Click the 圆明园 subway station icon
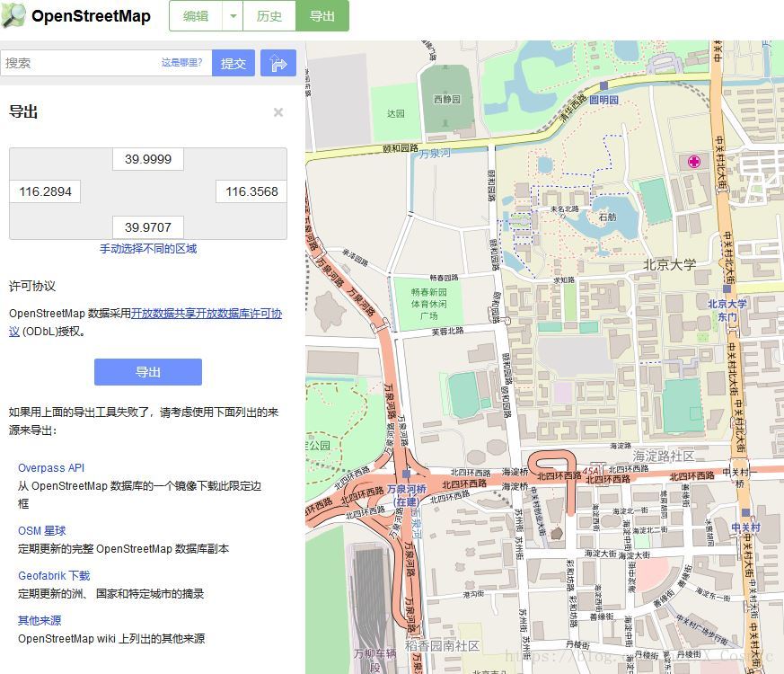 [603, 85]
